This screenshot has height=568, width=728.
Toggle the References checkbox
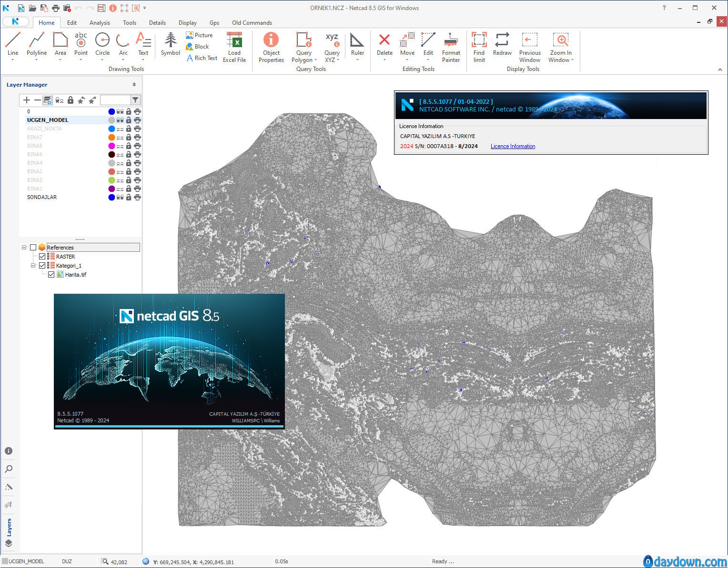pos(33,248)
